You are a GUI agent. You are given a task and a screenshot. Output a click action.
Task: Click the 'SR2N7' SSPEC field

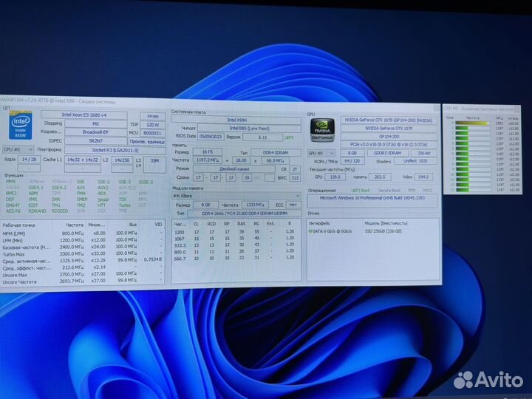(x=95, y=140)
